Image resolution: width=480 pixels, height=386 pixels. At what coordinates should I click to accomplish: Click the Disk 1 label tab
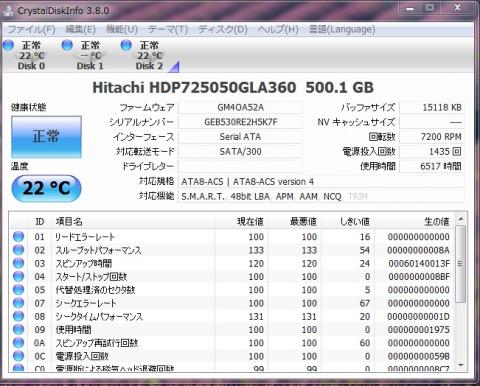click(90, 66)
